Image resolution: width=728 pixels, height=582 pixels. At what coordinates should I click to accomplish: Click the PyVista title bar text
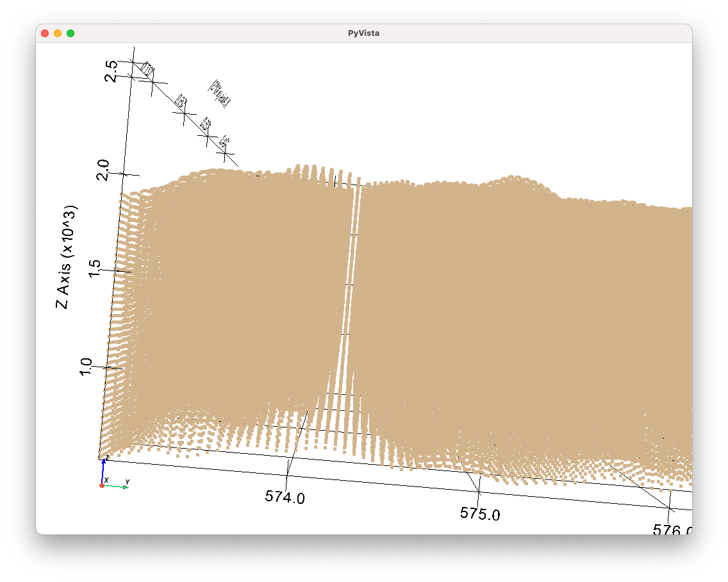[363, 33]
